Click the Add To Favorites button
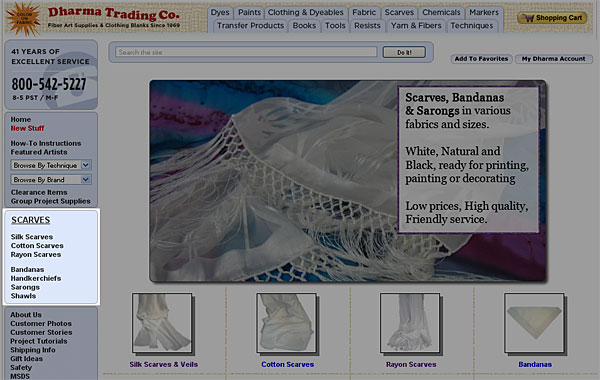 (481, 59)
